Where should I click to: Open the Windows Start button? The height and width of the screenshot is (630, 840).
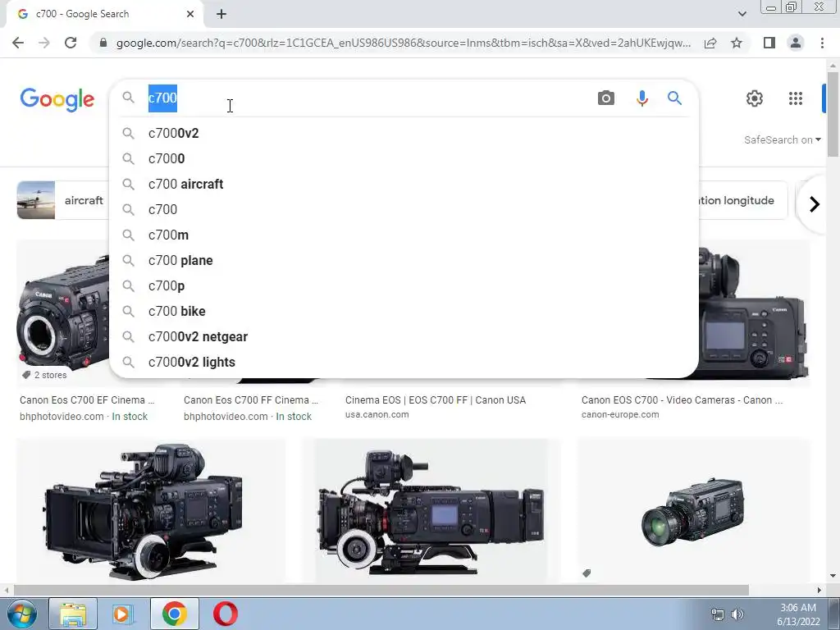(21, 614)
